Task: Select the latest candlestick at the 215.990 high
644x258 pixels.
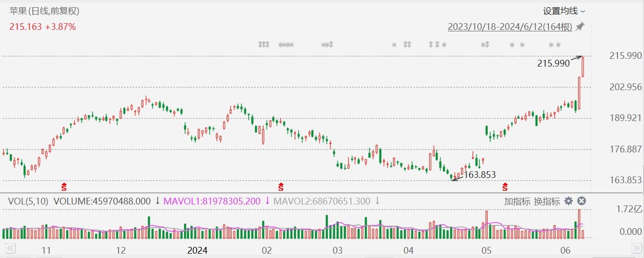Action: (x=583, y=67)
